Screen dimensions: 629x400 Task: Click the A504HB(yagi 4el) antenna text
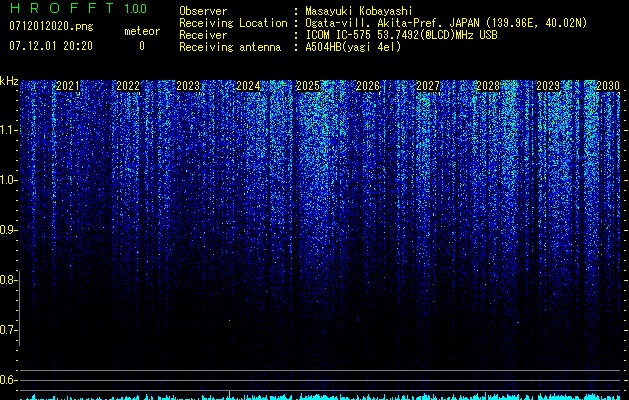pos(353,47)
